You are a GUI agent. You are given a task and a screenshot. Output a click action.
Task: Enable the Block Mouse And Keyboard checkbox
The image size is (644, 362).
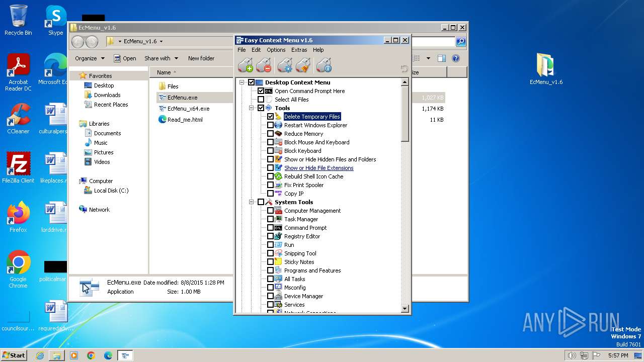tap(270, 142)
